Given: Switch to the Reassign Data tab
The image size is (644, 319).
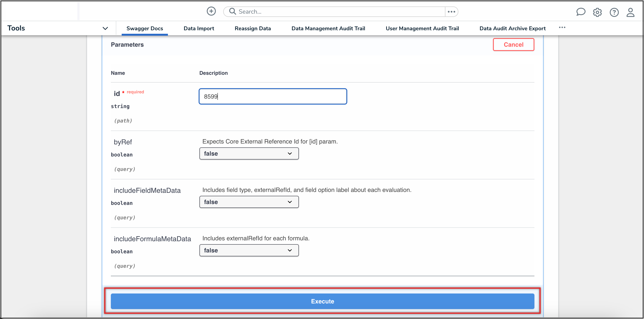Looking at the screenshot, I should pyautogui.click(x=252, y=29).
